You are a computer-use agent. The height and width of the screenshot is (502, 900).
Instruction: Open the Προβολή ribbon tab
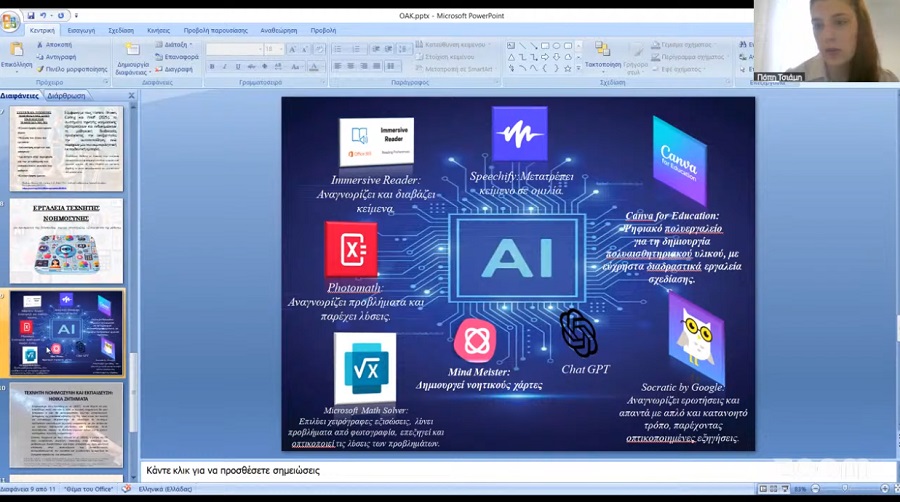(x=323, y=30)
